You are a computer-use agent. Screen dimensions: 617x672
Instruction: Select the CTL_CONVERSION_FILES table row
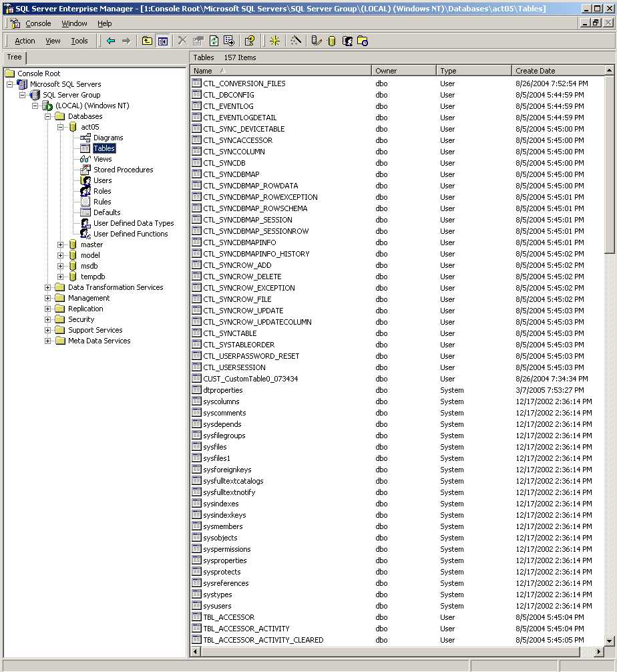[x=397, y=83]
